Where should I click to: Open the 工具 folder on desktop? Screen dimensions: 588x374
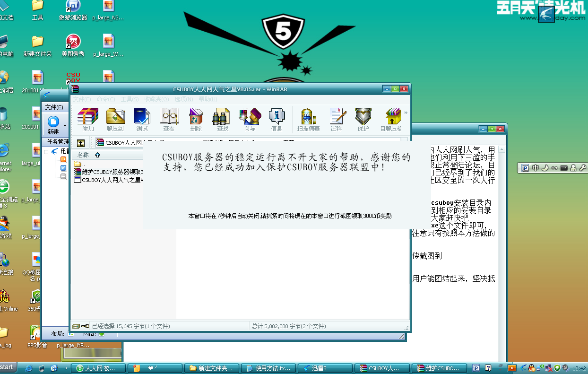click(37, 10)
